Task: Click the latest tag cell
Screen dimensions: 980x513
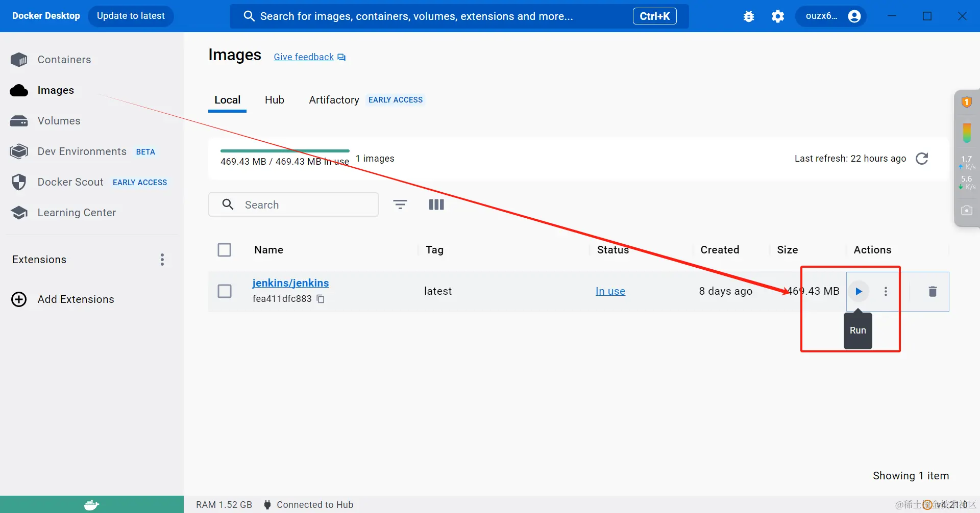Action: 438,291
